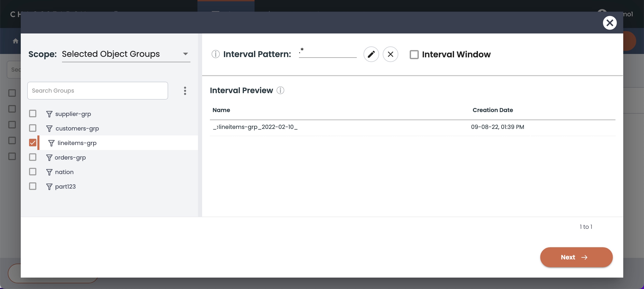Viewport: 644px width, 289px height.
Task: Click the home icon in background toolbar
Action: pos(16,41)
